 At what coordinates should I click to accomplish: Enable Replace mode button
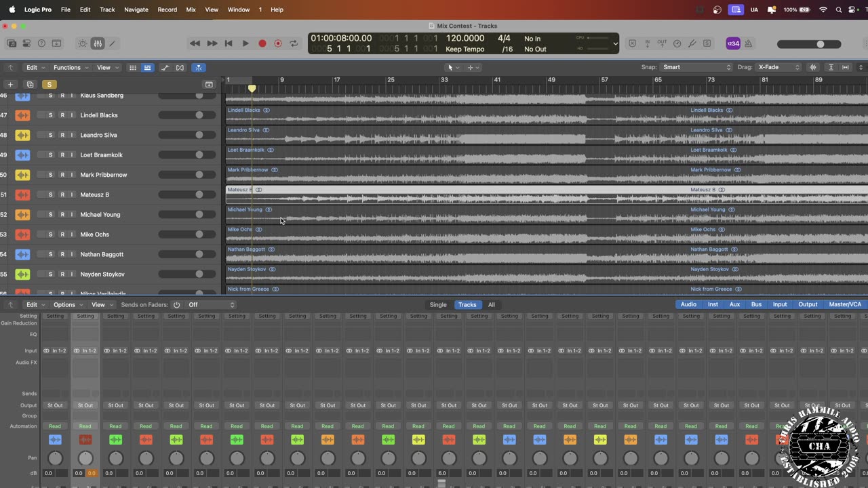[x=632, y=43]
